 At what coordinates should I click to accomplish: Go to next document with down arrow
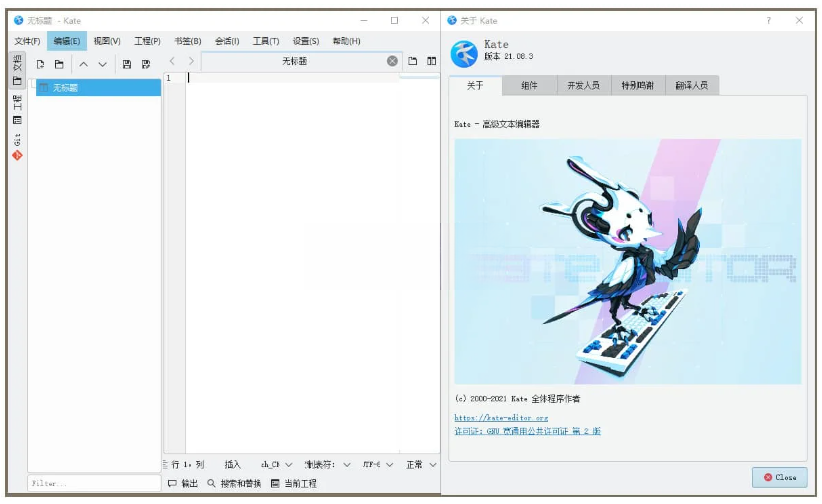tap(103, 65)
